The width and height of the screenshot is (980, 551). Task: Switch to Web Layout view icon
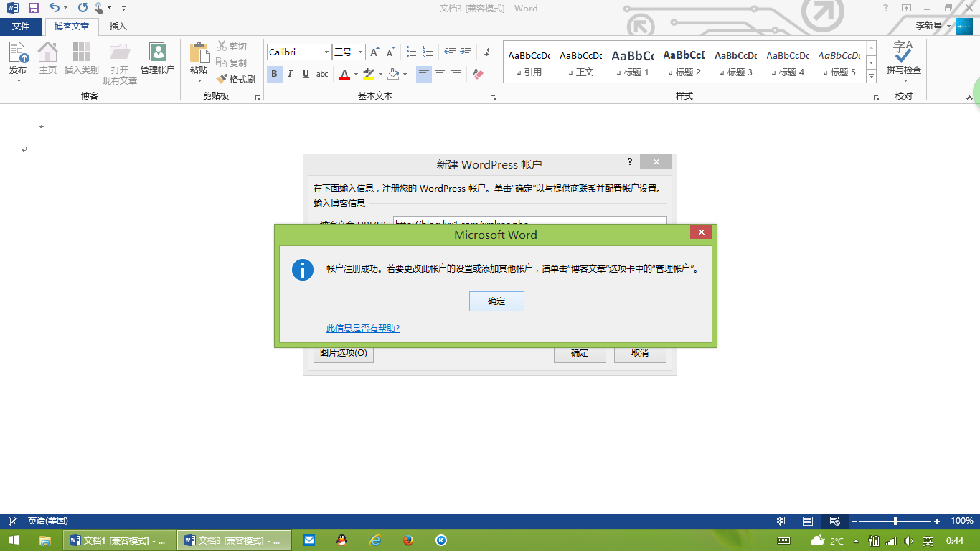pyautogui.click(x=834, y=521)
